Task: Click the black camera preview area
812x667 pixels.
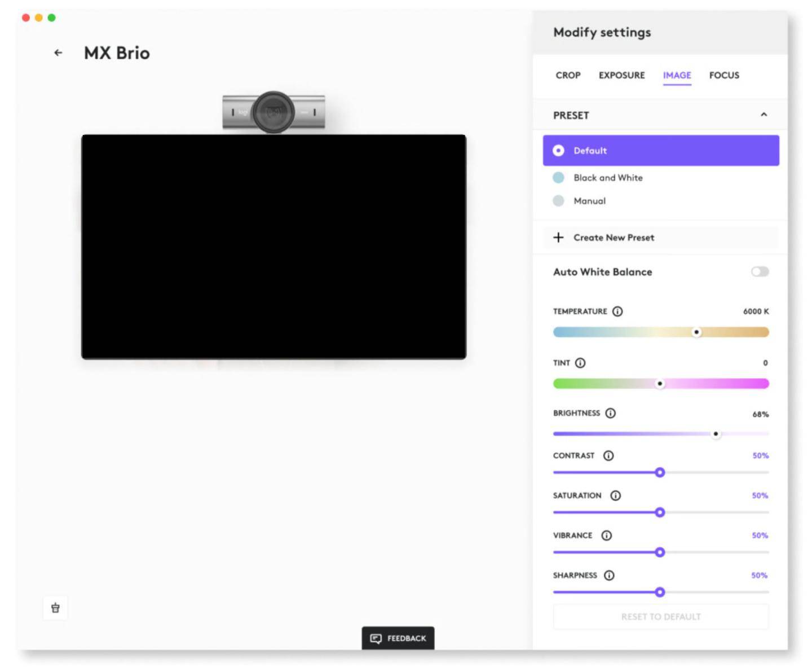Action: tap(273, 247)
